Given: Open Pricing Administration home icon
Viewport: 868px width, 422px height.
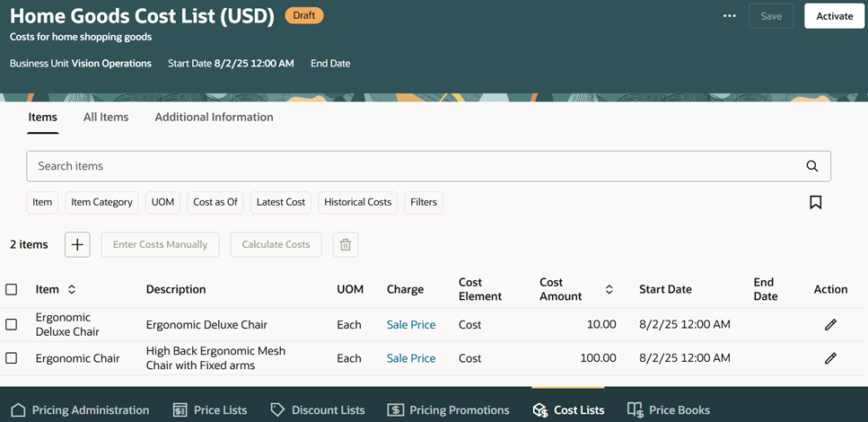Looking at the screenshot, I should coord(18,410).
